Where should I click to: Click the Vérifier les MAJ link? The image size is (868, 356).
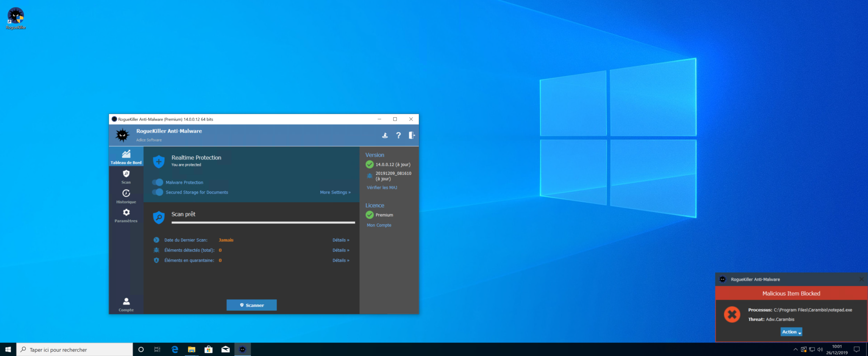tap(382, 188)
